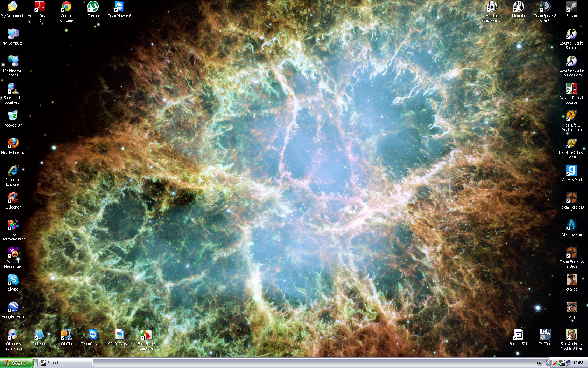The height and width of the screenshot is (368, 588).
Task: Select the Adobe Reader X shortcut
Action: [40, 12]
